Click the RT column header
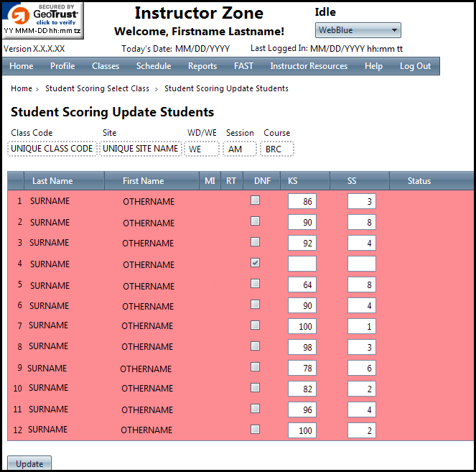This screenshot has width=476, height=472. point(231,181)
